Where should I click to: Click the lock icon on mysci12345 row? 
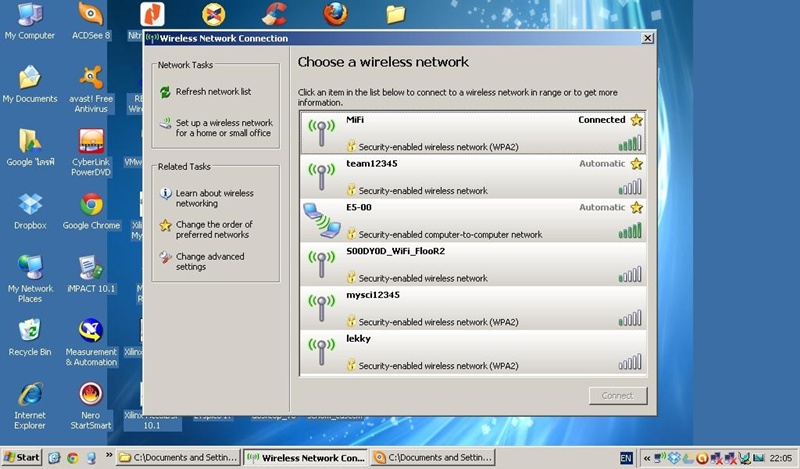tap(351, 321)
